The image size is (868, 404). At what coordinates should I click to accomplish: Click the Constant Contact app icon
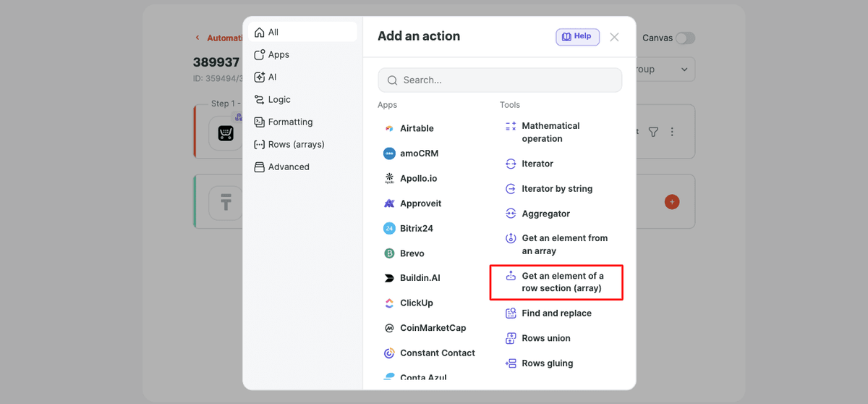389,353
